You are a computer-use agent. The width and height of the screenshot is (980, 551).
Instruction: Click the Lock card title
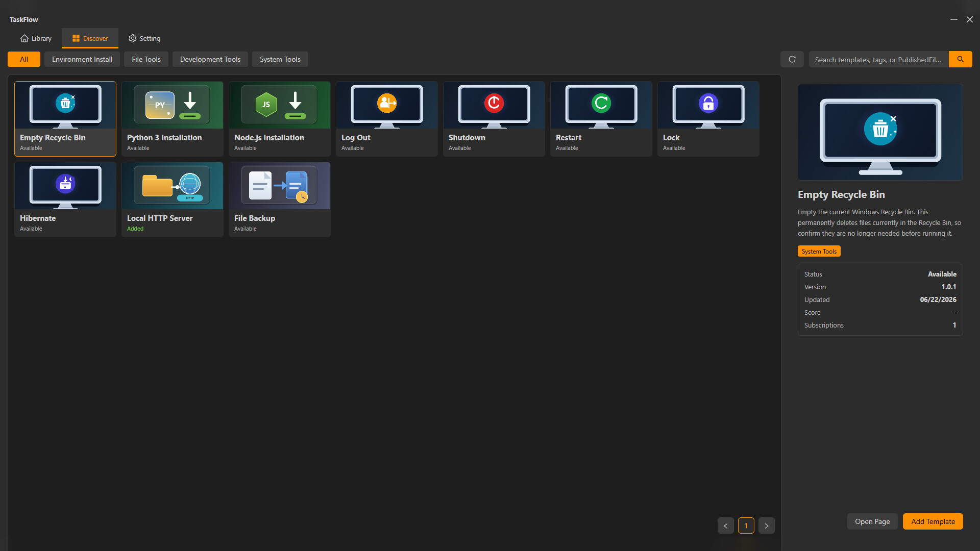pyautogui.click(x=671, y=138)
